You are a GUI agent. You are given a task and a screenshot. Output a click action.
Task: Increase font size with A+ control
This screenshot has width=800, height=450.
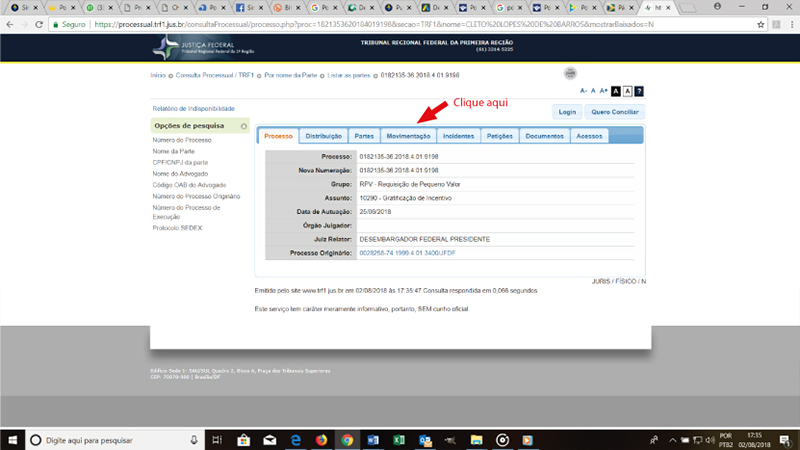[604, 91]
